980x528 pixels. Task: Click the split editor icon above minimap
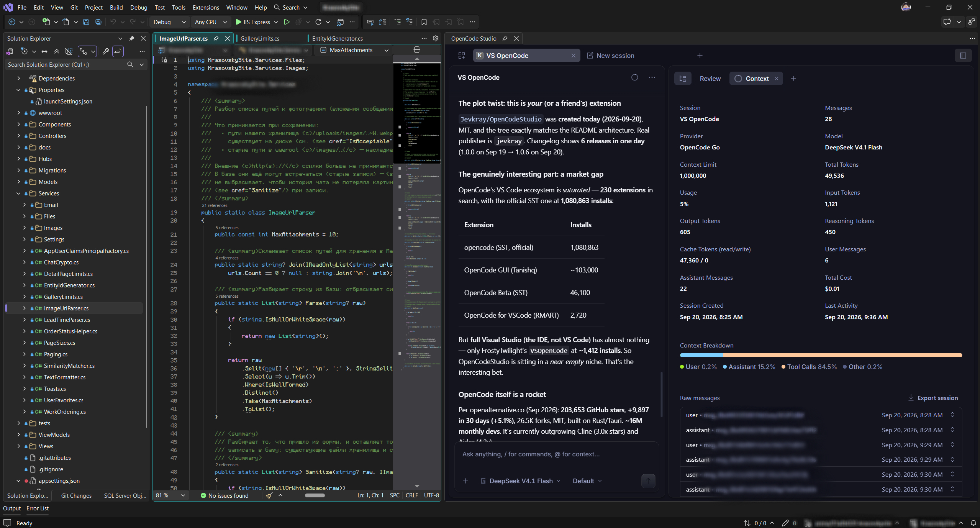coord(417,50)
